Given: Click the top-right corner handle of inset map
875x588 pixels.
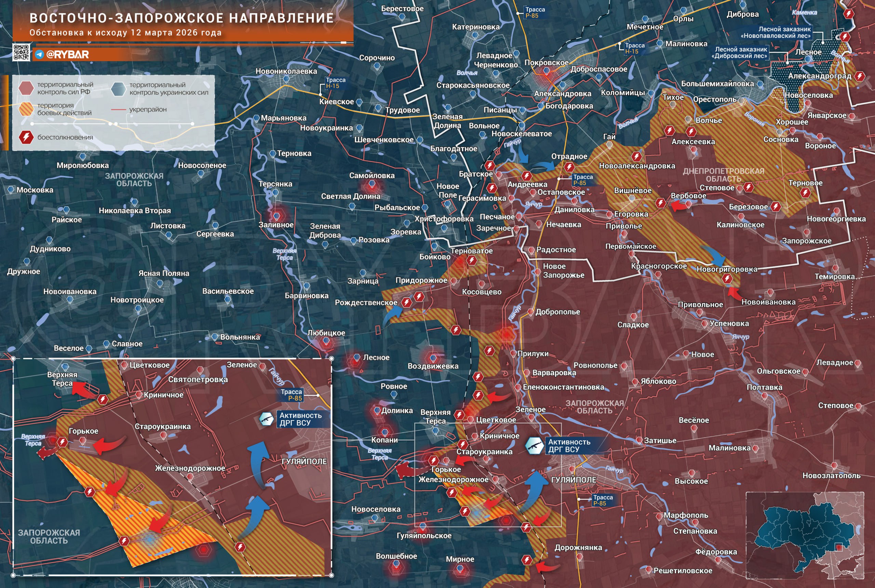Looking at the screenshot, I should 332,359.
